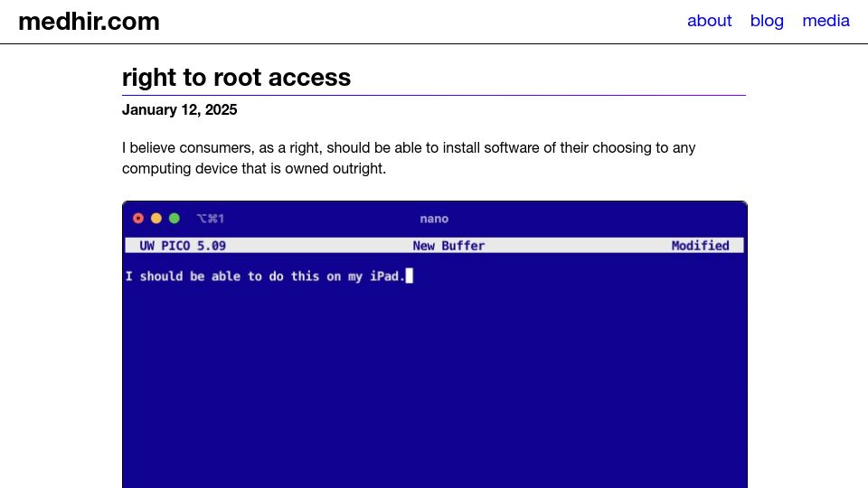Image resolution: width=868 pixels, height=488 pixels.
Task: Click the 'Modified' status text
Action: point(700,246)
